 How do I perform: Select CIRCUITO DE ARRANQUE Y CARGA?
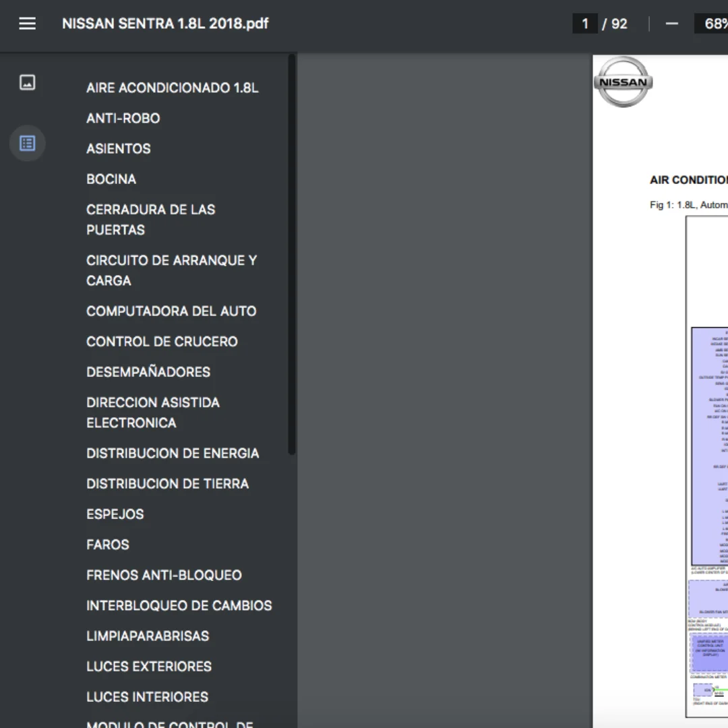(x=171, y=270)
